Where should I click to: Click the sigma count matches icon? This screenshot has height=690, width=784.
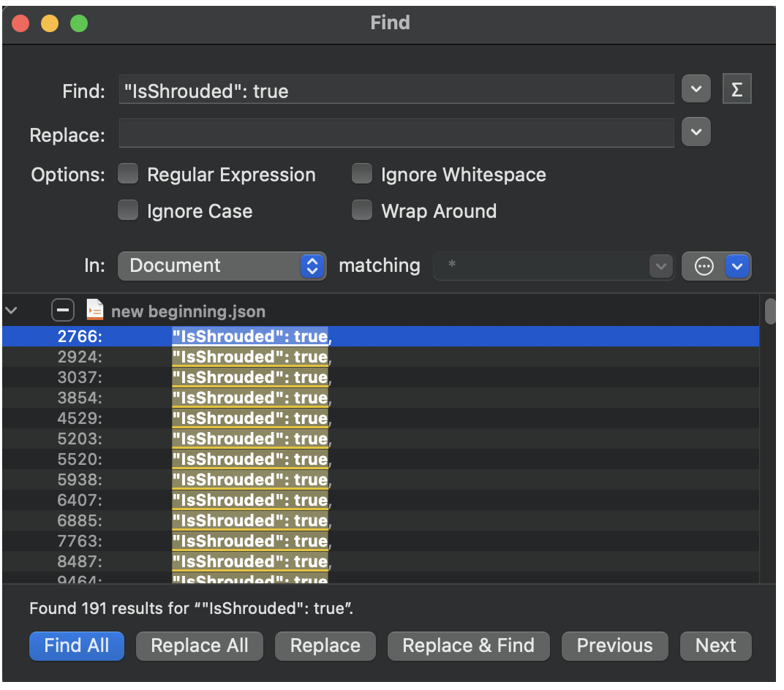tap(736, 89)
